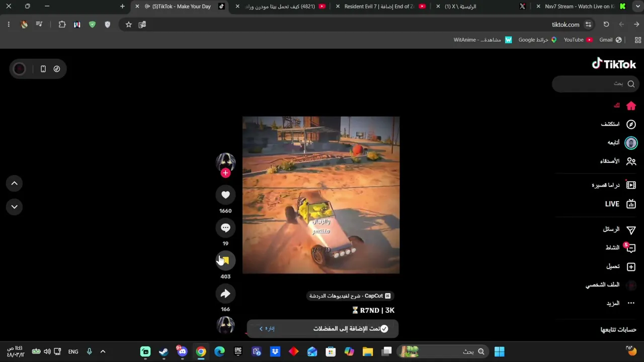
Task: Like the video with the heart icon
Action: (x=225, y=195)
